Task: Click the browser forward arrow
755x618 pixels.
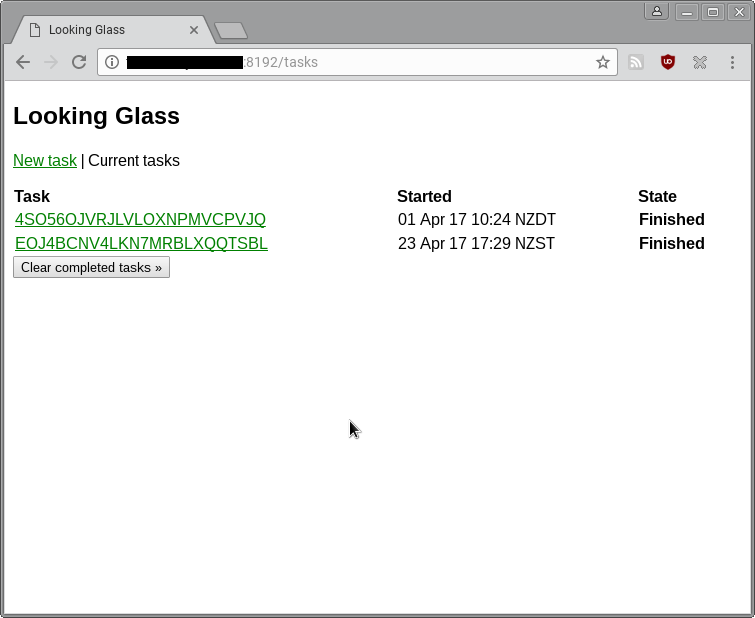Action: pyautogui.click(x=51, y=62)
